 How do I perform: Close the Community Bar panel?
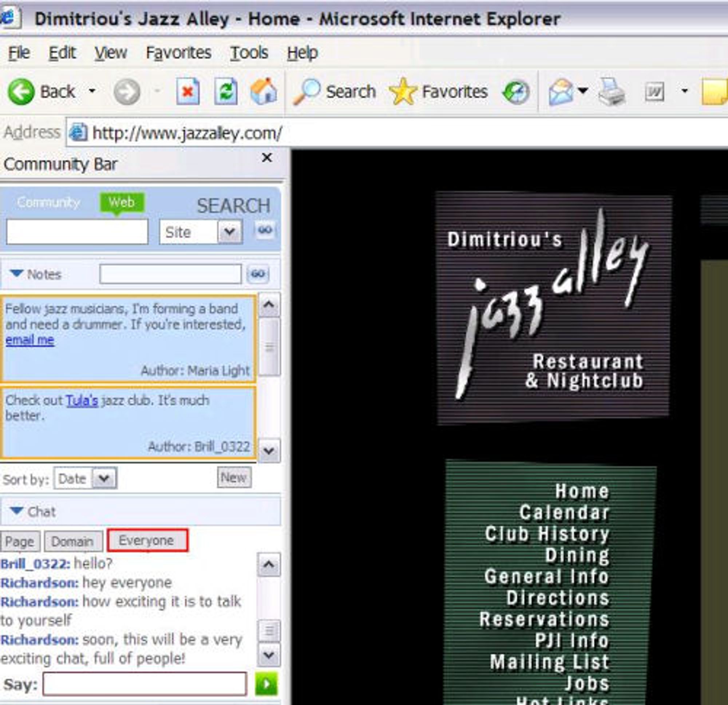point(267,158)
